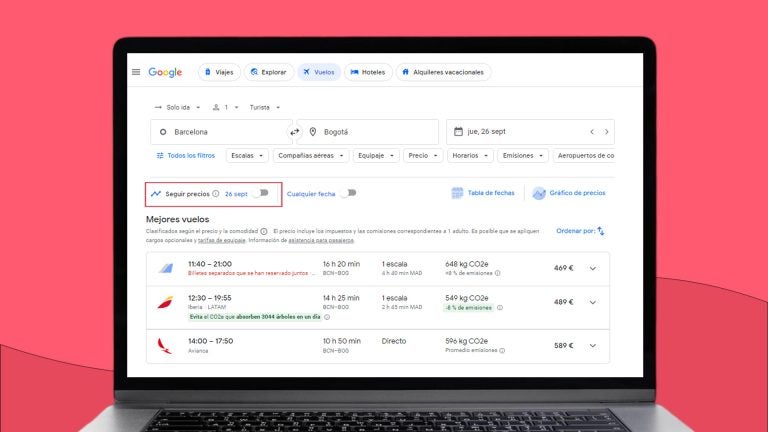Open Todos los filtros
The height and width of the screenshot is (432, 768).
coord(186,155)
